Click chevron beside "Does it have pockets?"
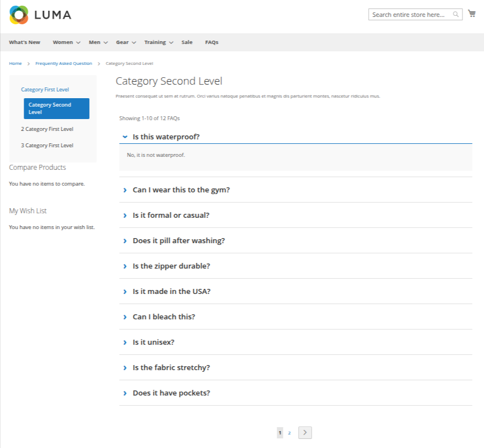 (125, 393)
